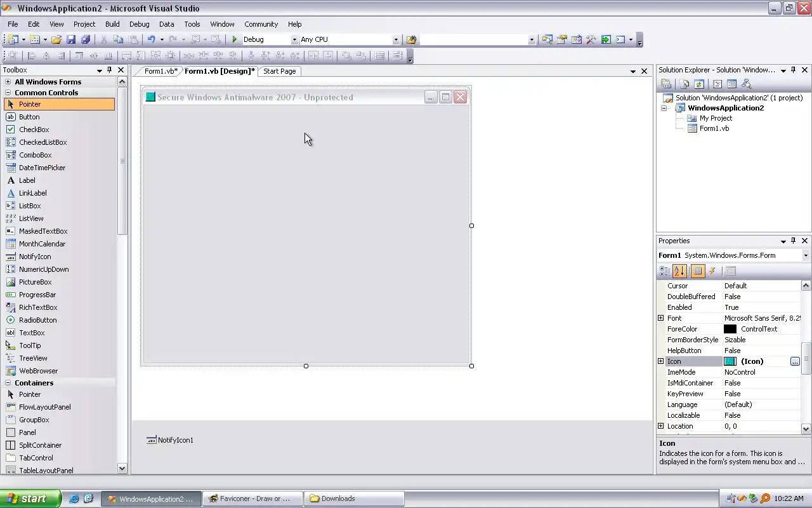Select CheckBox control in Toolbox
This screenshot has height=508, width=812.
(59, 130)
